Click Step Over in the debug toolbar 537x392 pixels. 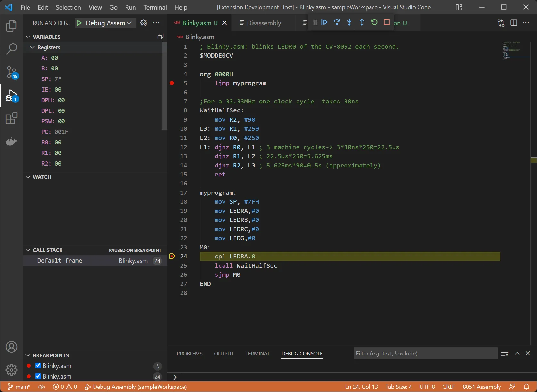click(337, 22)
